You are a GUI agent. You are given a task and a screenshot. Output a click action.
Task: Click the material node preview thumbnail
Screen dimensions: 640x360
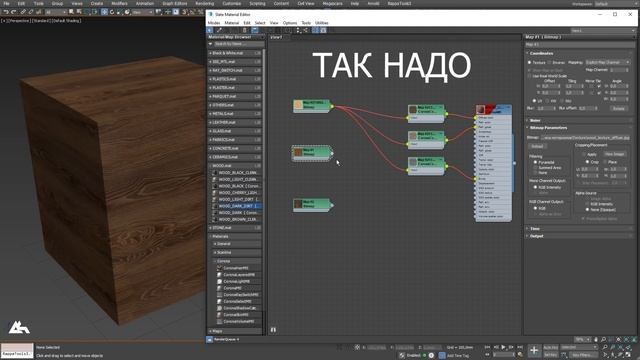point(480,109)
